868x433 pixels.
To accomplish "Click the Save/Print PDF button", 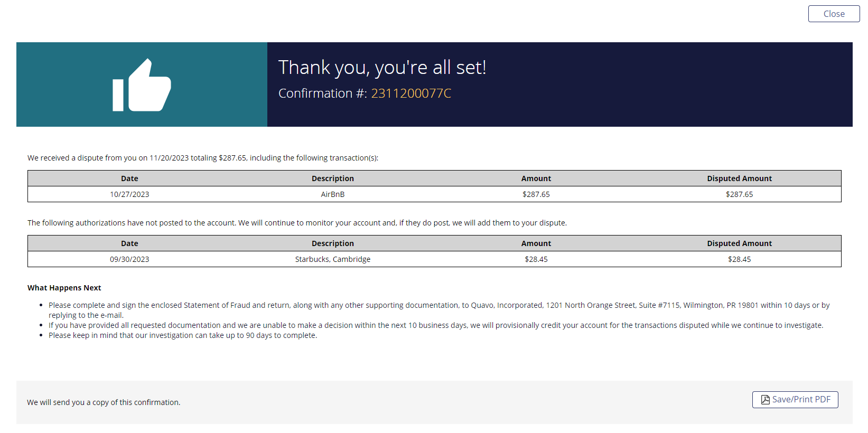I will [x=795, y=400].
